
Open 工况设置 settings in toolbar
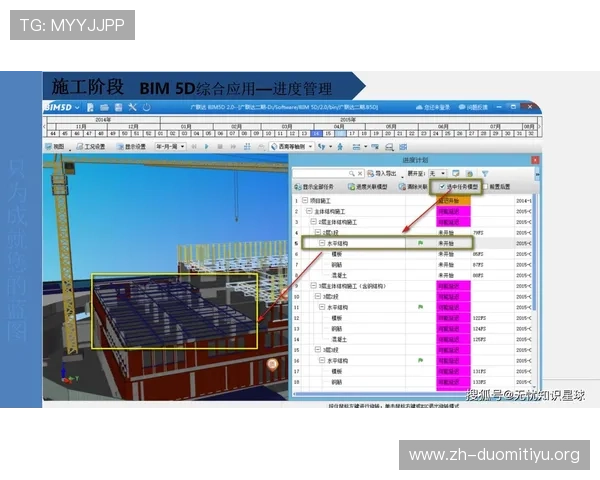click(91, 147)
